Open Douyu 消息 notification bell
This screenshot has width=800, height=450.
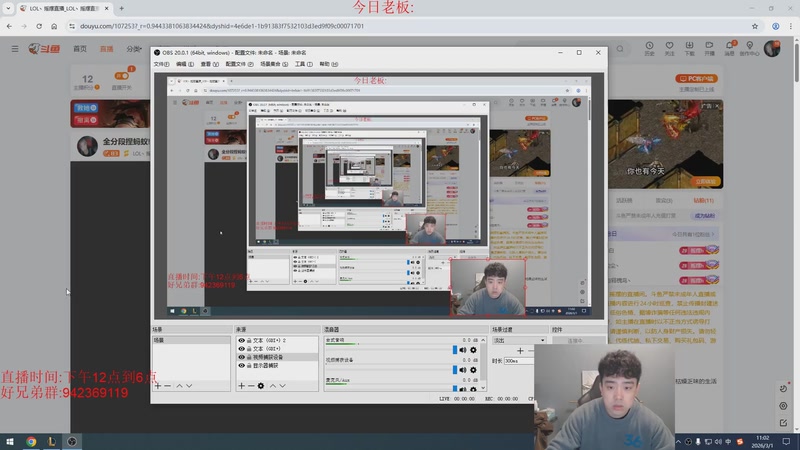point(730,48)
